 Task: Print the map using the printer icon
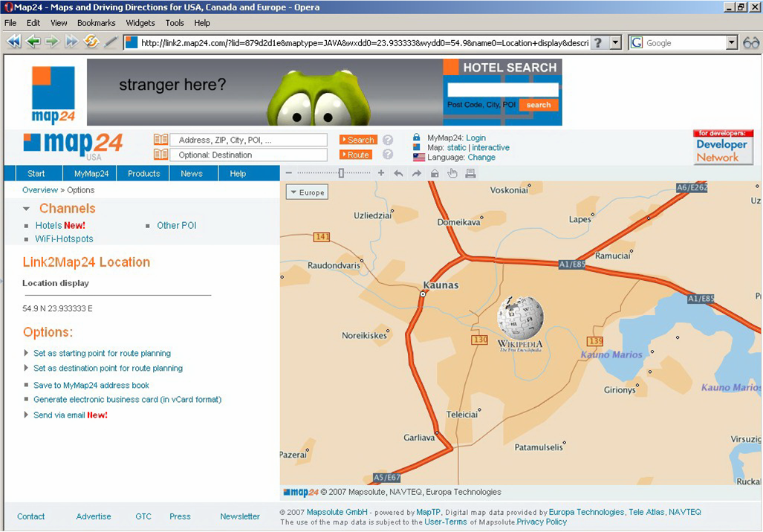coord(470,173)
